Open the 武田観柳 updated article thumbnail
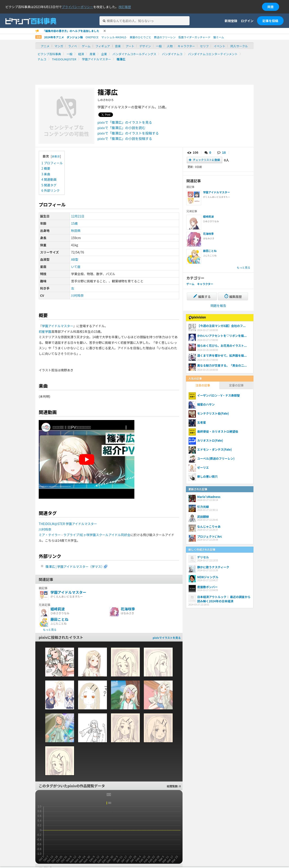Viewport: 289px width, 868px height. (192, 518)
